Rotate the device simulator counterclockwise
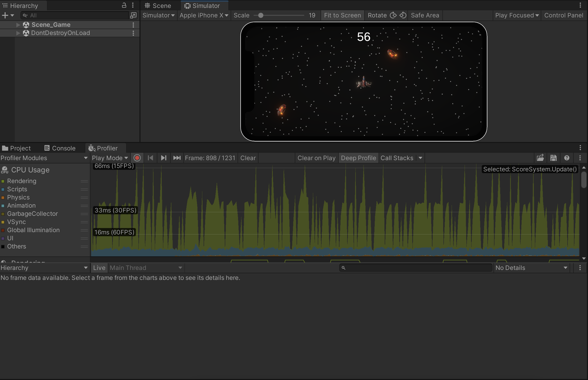Screen dimensions: 588x380 (x=403, y=15)
